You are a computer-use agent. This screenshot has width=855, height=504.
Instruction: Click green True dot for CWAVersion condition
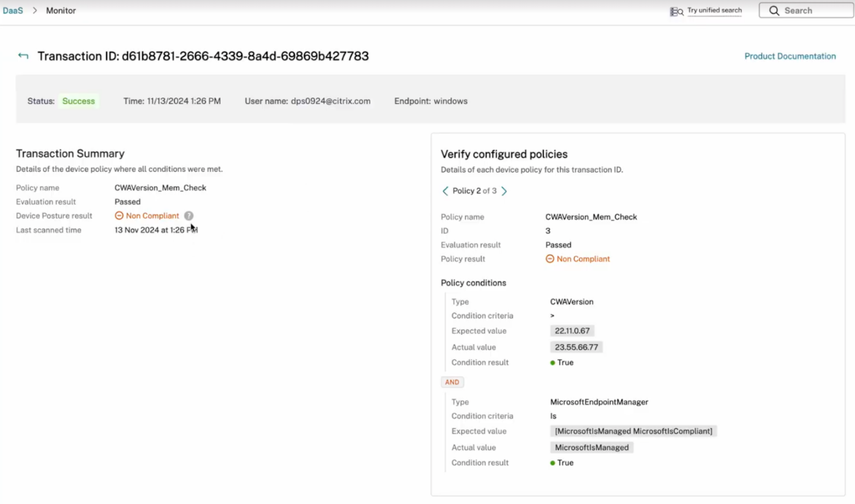553,363
